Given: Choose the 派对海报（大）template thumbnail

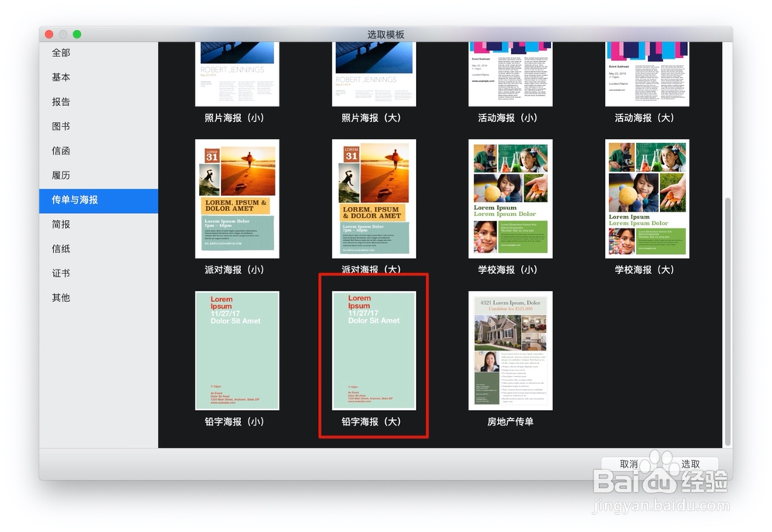Looking at the screenshot, I should (x=374, y=198).
